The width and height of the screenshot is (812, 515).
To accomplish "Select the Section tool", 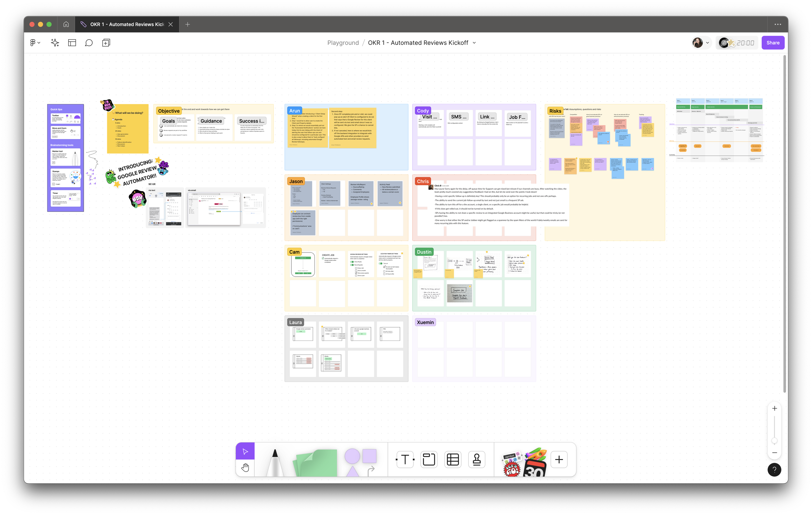I will click(x=429, y=459).
